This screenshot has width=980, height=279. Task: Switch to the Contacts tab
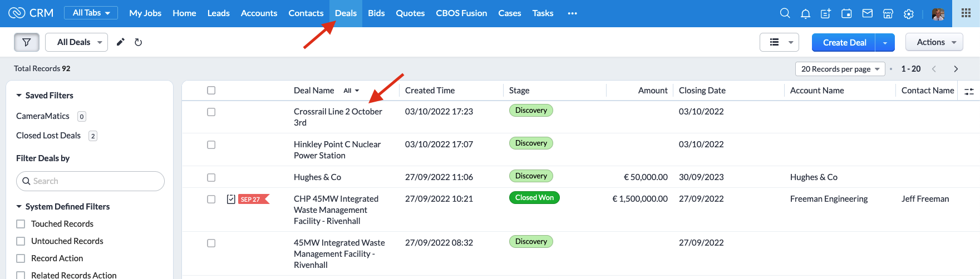tap(306, 13)
